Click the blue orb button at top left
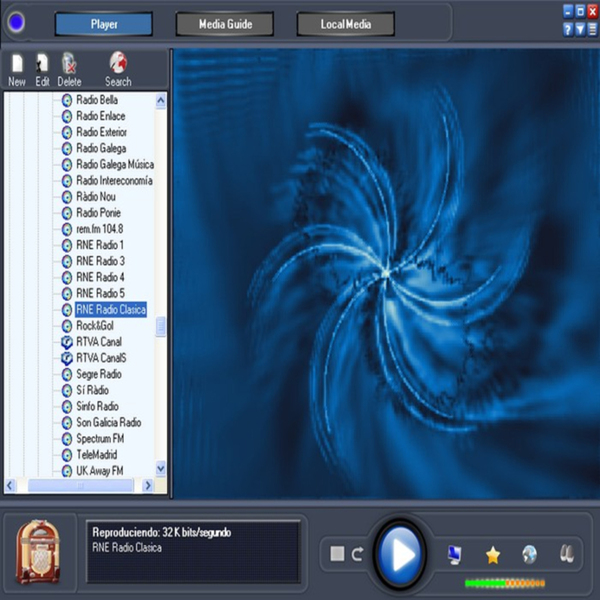Screen dimensions: 600x600 pos(16,22)
